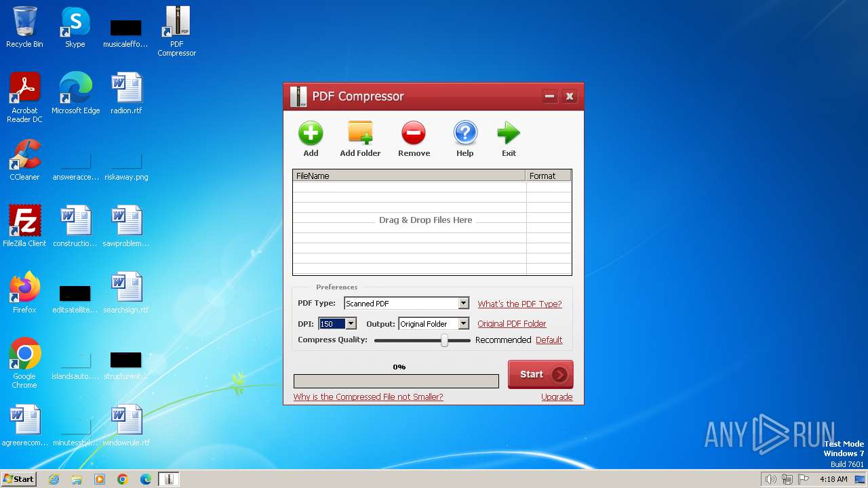Select the Firefox desktop shortcut
The width and height of the screenshot is (868, 488).
(24, 293)
